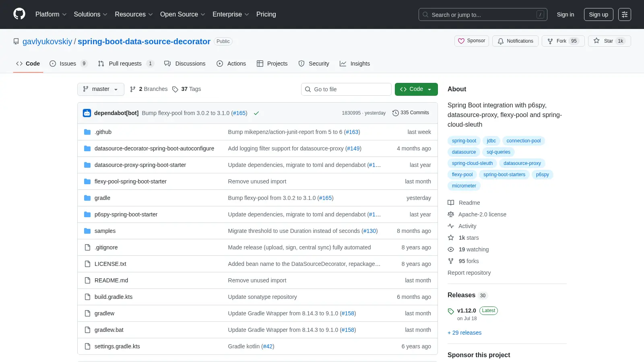644x362 pixels.
Task: Click the micrometer topic tag
Action: (464, 186)
